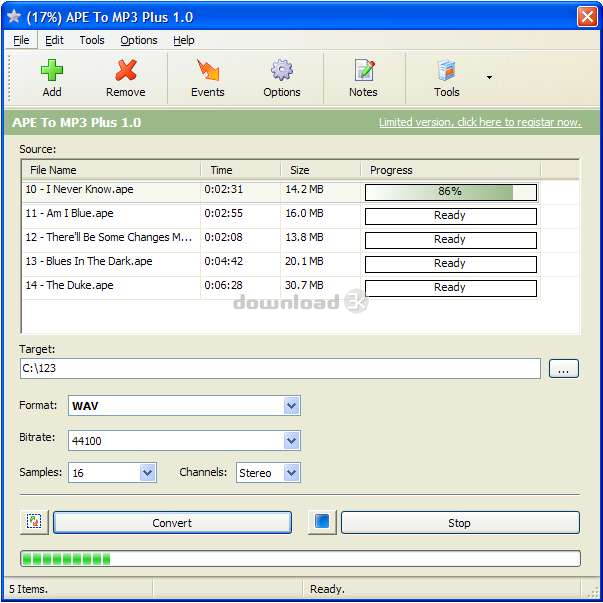
Task: Start conversion with the Convert button
Action: 172,523
